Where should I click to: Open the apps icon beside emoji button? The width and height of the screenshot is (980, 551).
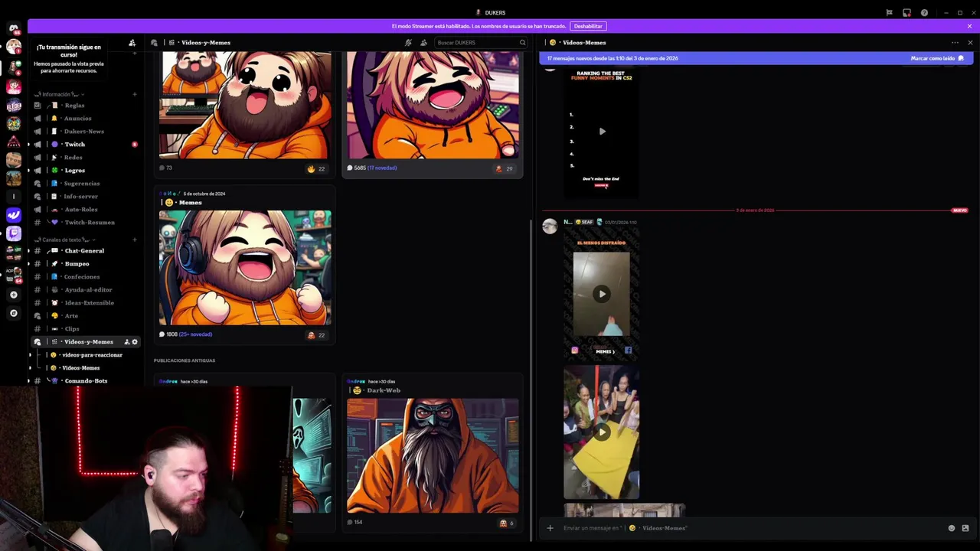click(965, 528)
